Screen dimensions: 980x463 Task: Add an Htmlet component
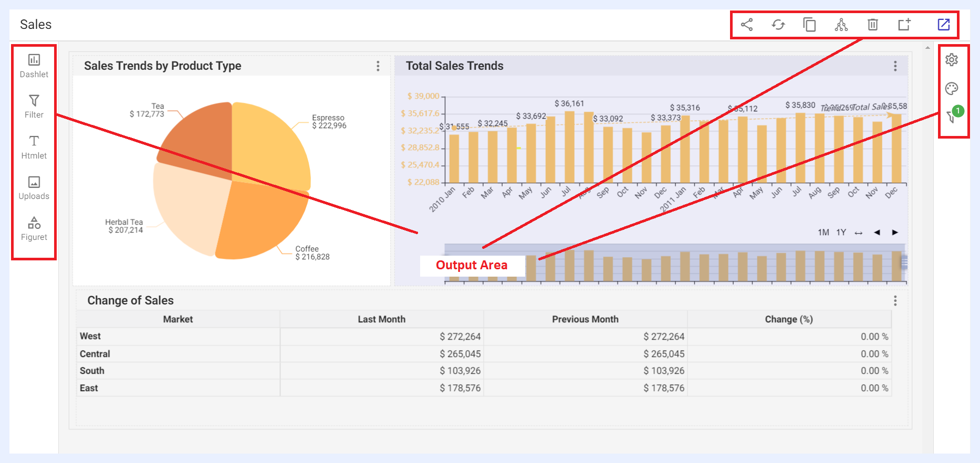click(34, 148)
